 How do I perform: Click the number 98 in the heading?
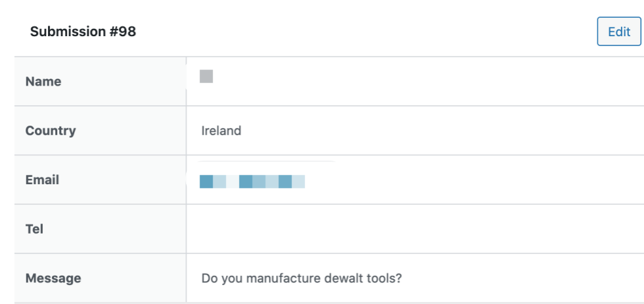tap(127, 32)
